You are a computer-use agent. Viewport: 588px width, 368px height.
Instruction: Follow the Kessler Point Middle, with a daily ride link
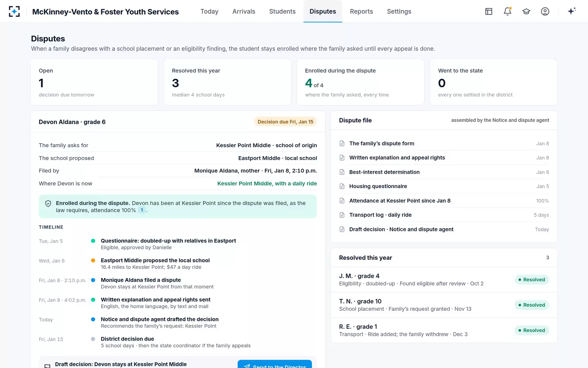pos(267,184)
